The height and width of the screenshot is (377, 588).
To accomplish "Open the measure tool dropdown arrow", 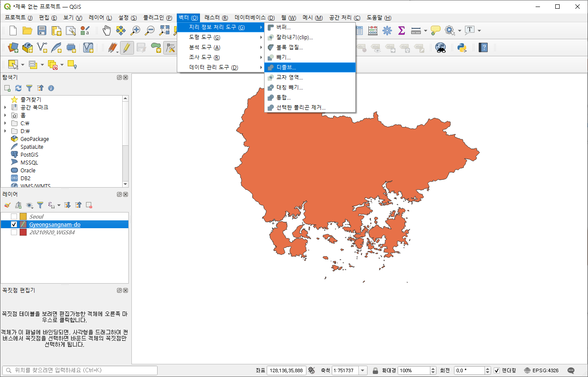I will pos(426,30).
